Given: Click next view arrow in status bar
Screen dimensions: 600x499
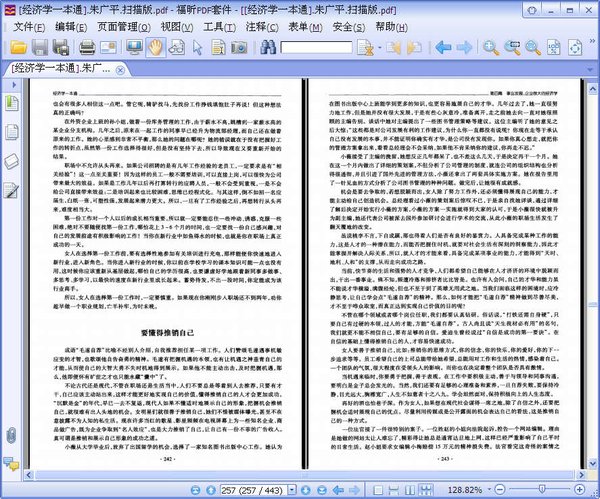Looking at the screenshot, I should pyautogui.click(x=355, y=490).
